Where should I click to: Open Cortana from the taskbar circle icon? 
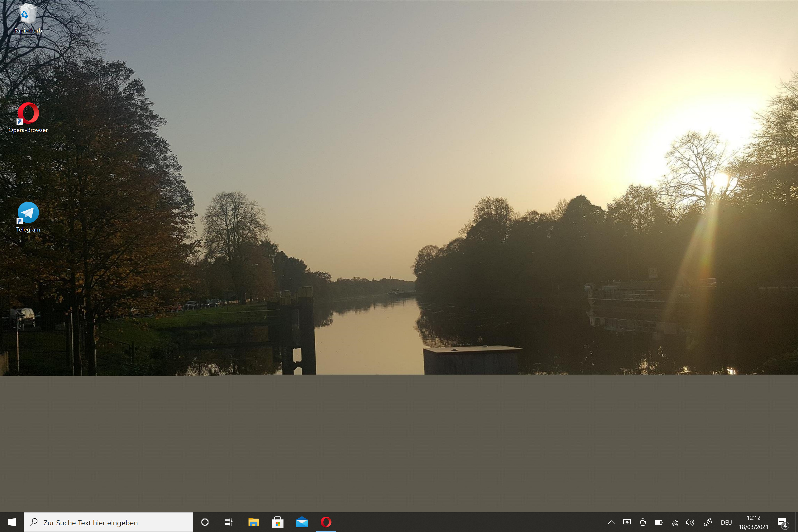point(205,522)
